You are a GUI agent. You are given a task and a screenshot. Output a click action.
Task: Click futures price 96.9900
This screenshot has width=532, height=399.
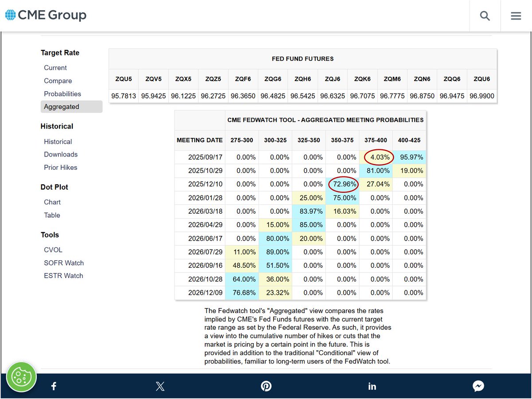point(481,96)
